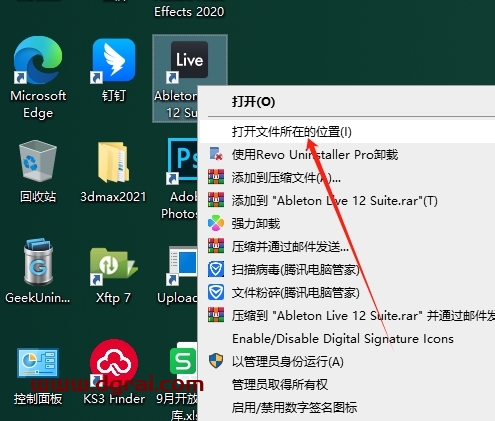
Task: Choose 以管理员身份运行(A) entry
Action: point(347,362)
